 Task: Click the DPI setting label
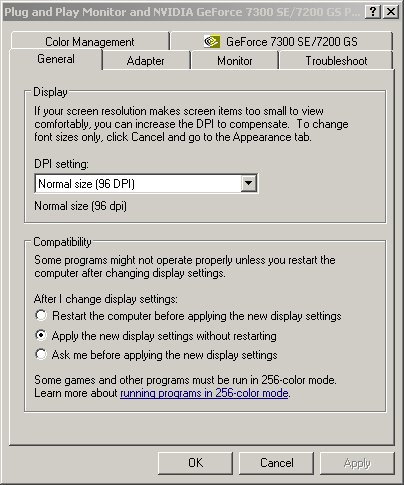coord(62,164)
